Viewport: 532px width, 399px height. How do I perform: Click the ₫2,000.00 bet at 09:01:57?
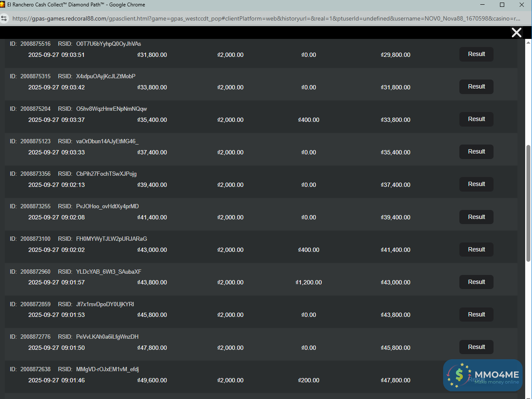click(230, 282)
